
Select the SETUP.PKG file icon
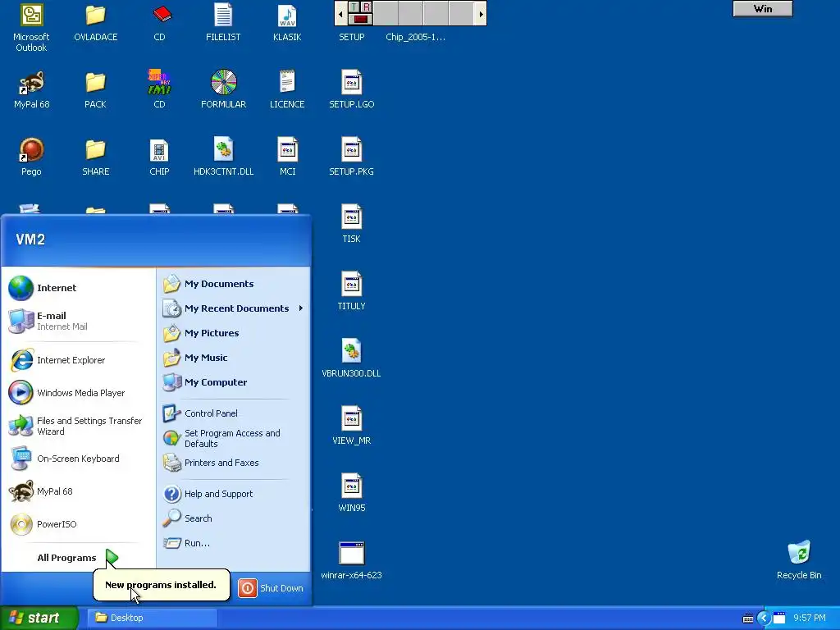[351, 157]
